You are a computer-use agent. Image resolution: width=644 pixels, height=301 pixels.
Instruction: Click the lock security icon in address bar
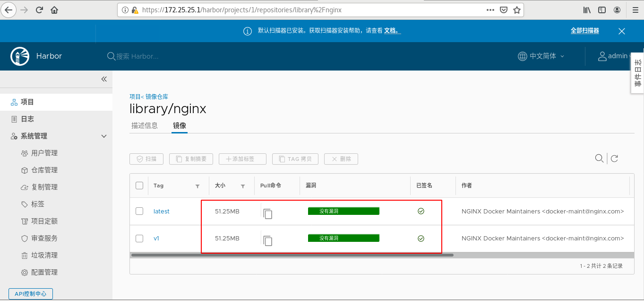click(135, 9)
